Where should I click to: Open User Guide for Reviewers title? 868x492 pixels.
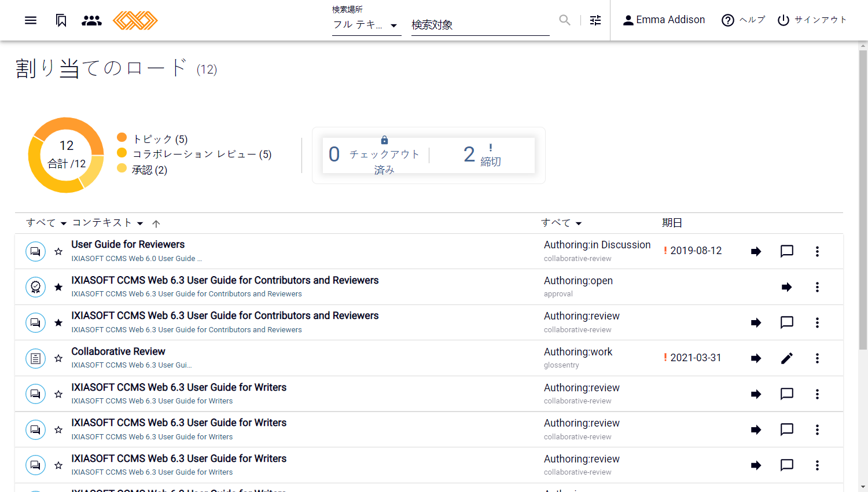tap(128, 244)
